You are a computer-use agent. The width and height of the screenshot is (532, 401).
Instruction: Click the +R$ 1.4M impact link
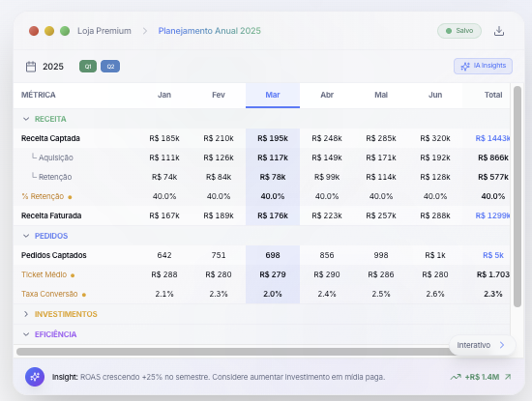coord(482,377)
